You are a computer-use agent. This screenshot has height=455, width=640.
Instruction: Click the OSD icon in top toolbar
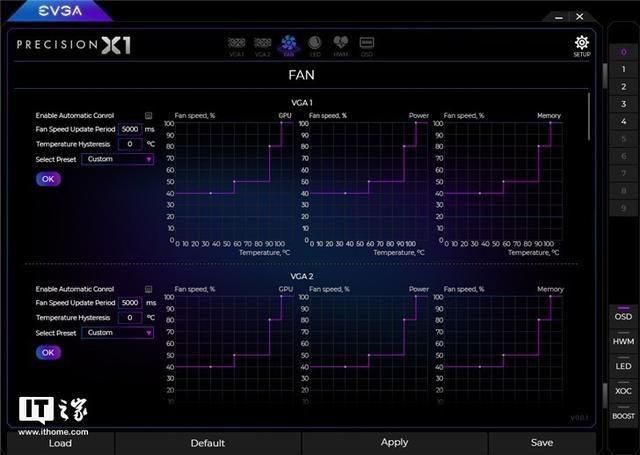click(x=367, y=44)
